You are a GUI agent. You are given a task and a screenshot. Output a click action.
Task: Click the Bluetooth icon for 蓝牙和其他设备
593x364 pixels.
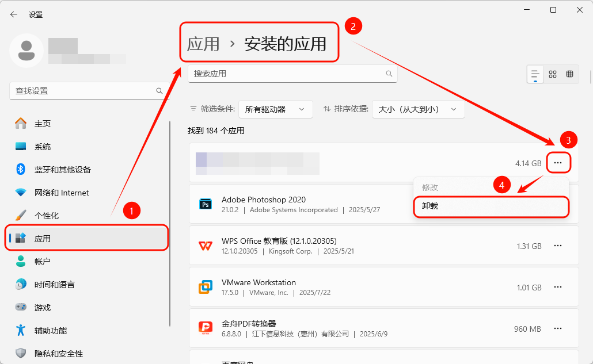21,169
